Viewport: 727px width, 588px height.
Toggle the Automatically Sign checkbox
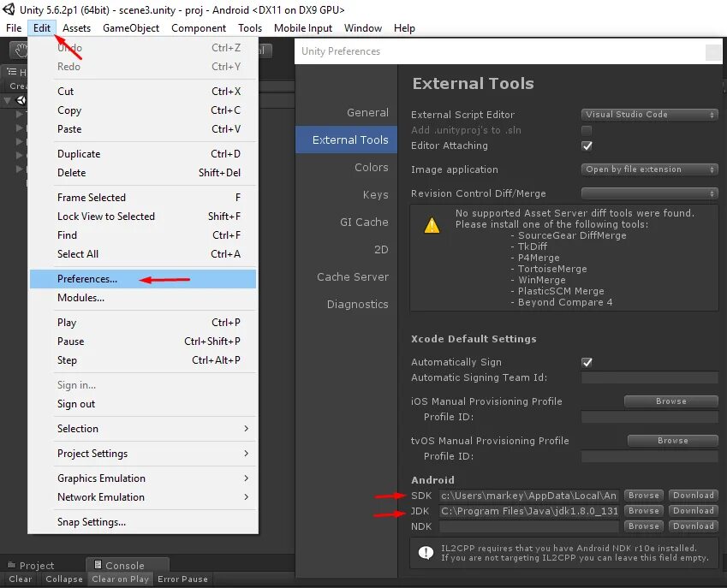(x=587, y=362)
